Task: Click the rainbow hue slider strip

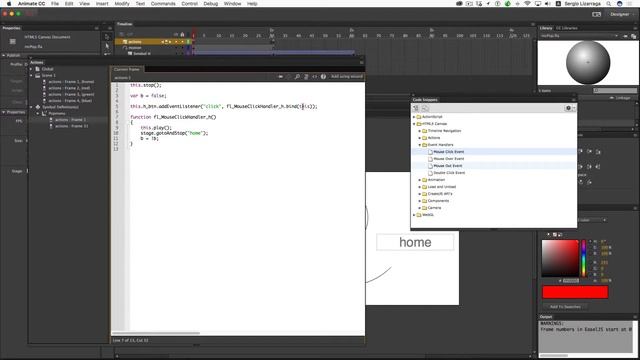Action: coord(584,258)
